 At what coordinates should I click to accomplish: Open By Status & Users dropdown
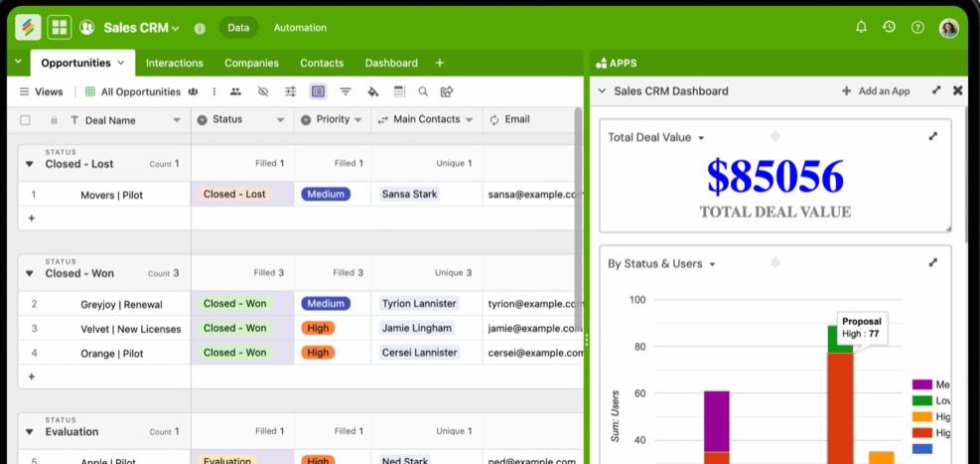[x=712, y=264]
